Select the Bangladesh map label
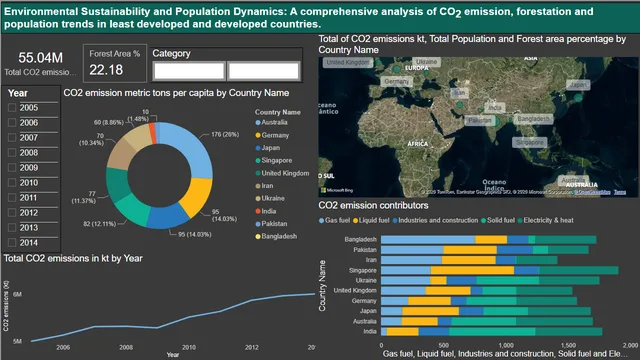 533,119
